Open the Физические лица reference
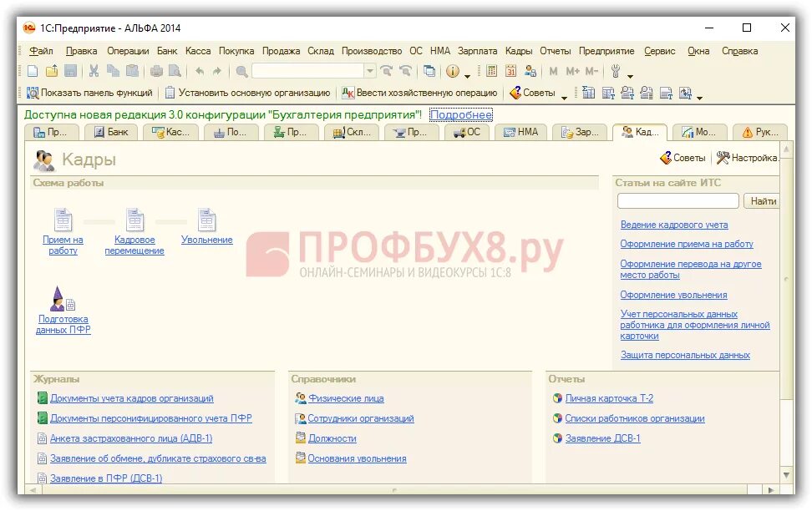 (x=346, y=398)
